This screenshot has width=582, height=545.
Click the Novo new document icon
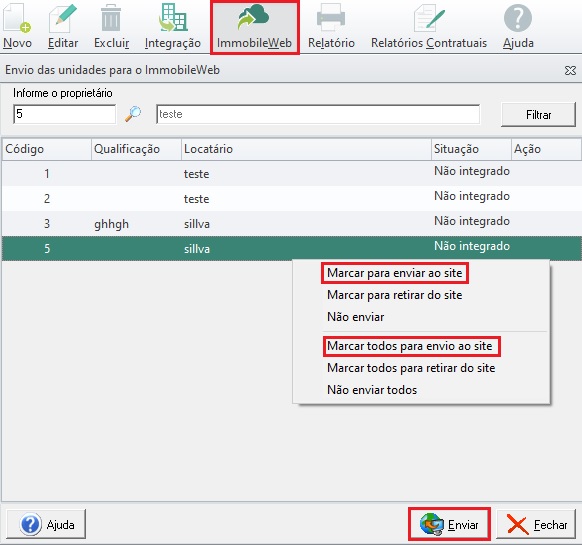17,18
